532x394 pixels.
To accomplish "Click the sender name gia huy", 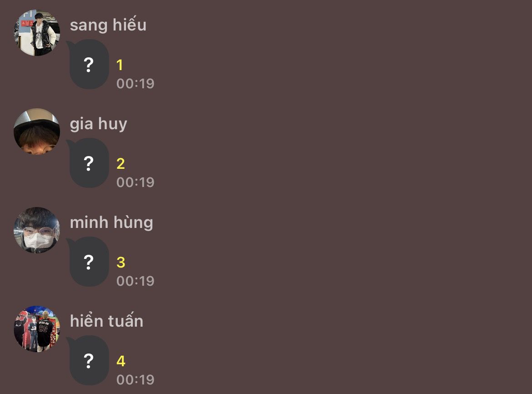I will [99, 124].
